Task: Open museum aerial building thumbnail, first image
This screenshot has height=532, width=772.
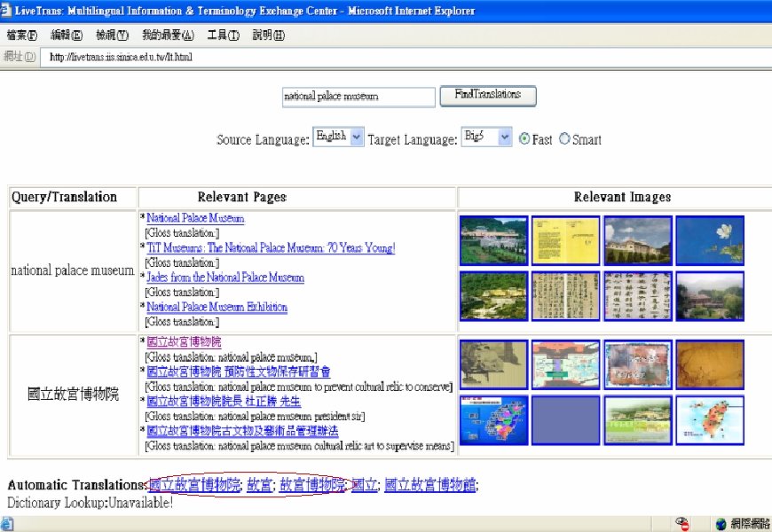Action: click(494, 240)
